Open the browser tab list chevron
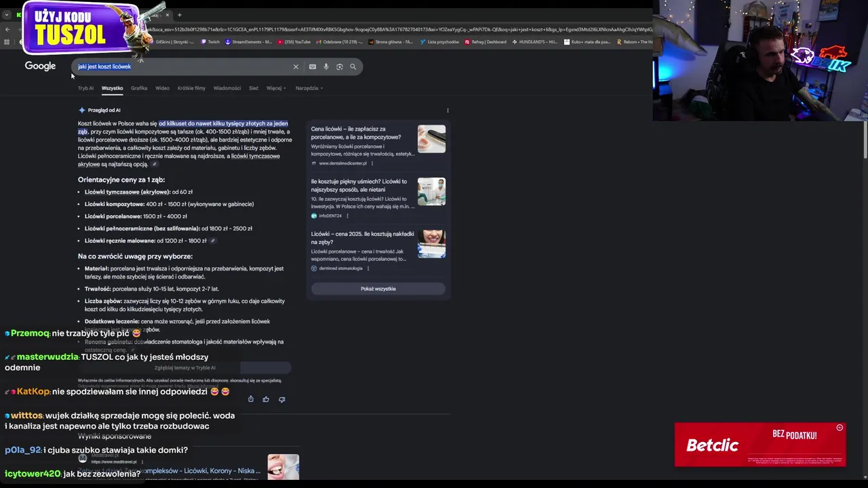The image size is (868, 488). [x=6, y=15]
